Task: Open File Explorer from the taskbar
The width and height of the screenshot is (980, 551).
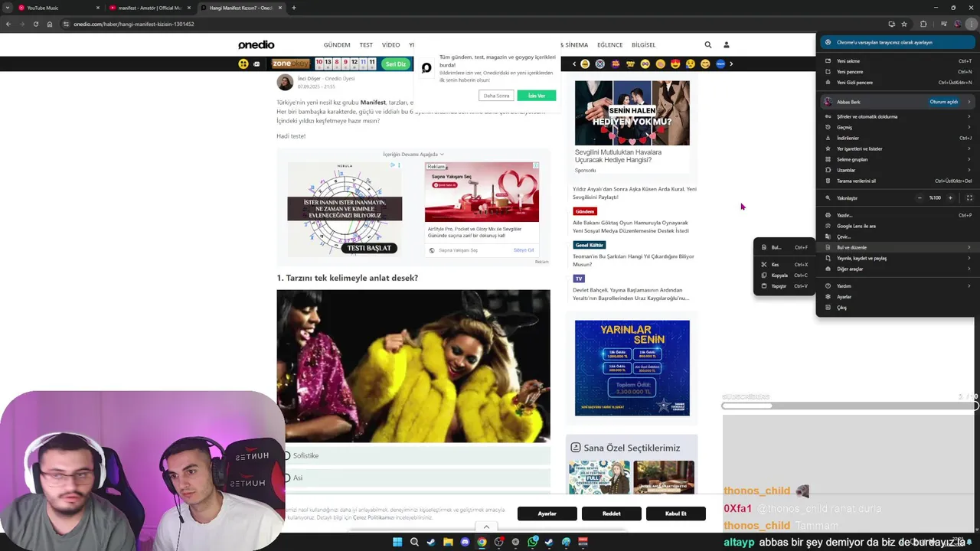Action: [448, 542]
